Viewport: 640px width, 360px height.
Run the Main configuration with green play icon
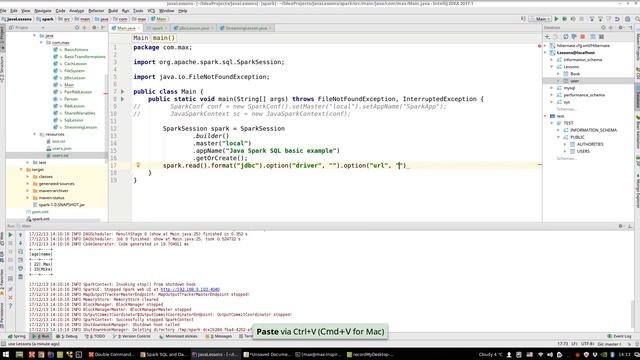(x=556, y=19)
